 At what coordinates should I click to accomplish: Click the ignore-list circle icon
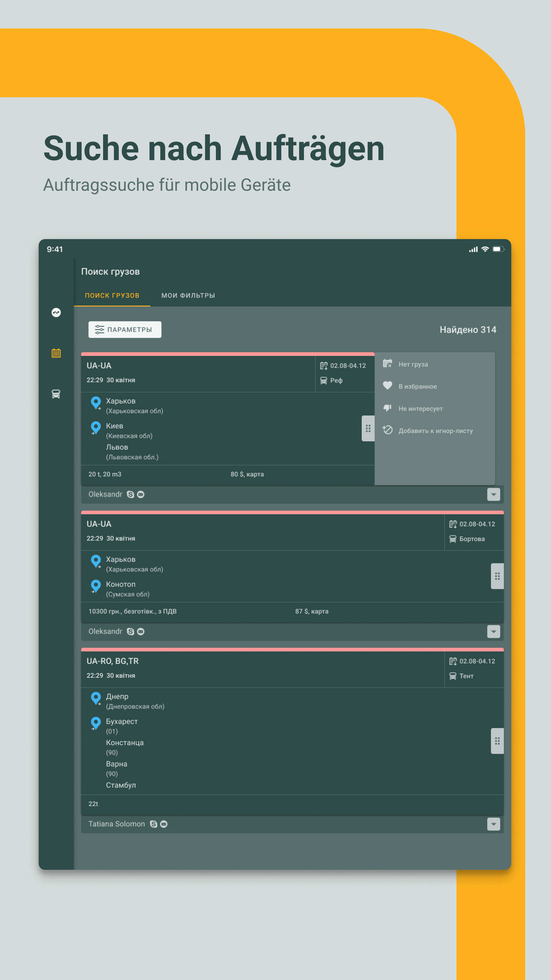387,430
